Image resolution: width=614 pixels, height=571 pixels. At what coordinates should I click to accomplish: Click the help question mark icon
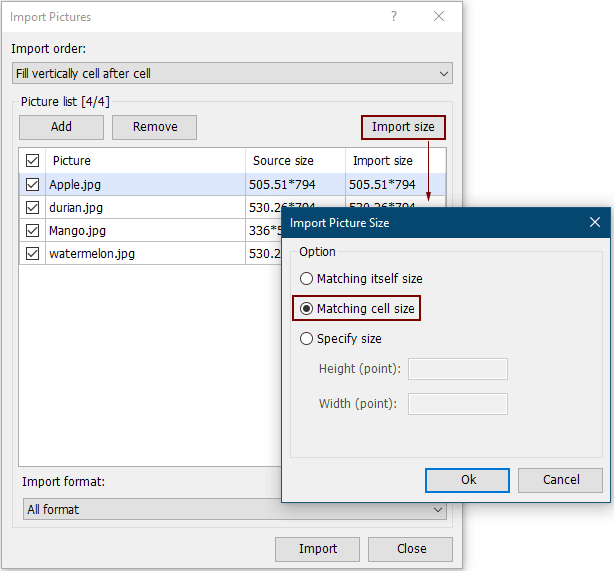coord(394,16)
